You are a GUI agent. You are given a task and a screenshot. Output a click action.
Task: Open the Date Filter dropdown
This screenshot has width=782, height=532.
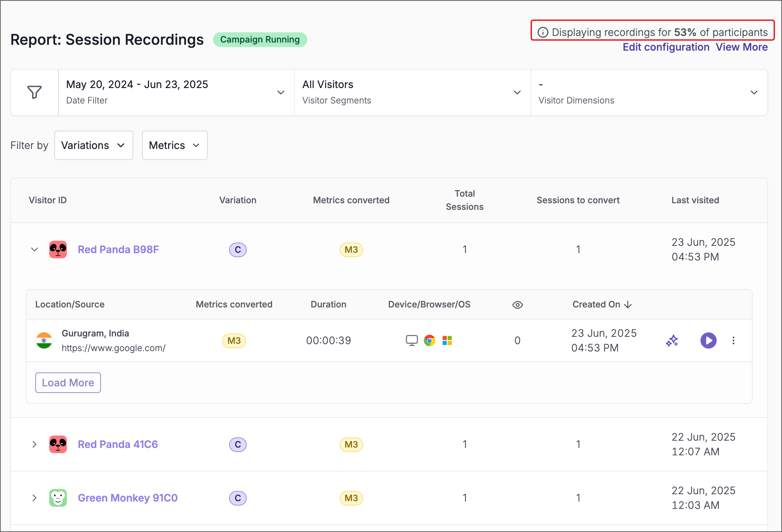(x=176, y=92)
